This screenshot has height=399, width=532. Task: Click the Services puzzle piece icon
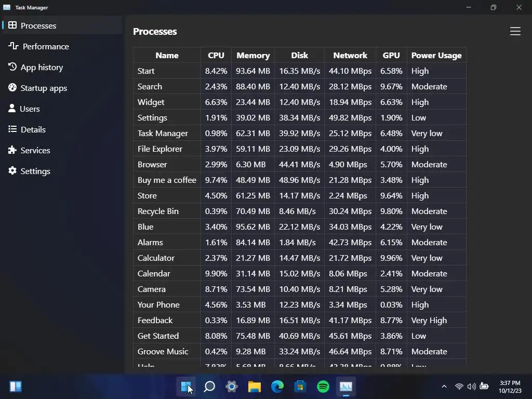12,150
